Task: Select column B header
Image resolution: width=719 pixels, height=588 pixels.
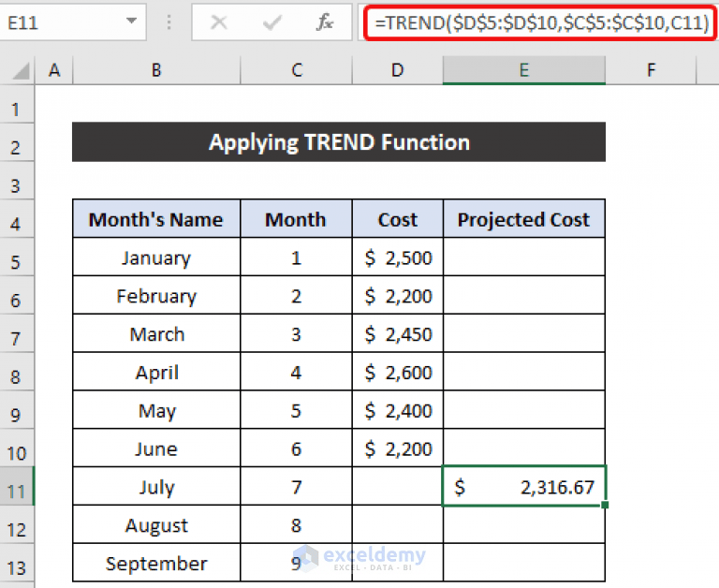Action: tap(156, 70)
